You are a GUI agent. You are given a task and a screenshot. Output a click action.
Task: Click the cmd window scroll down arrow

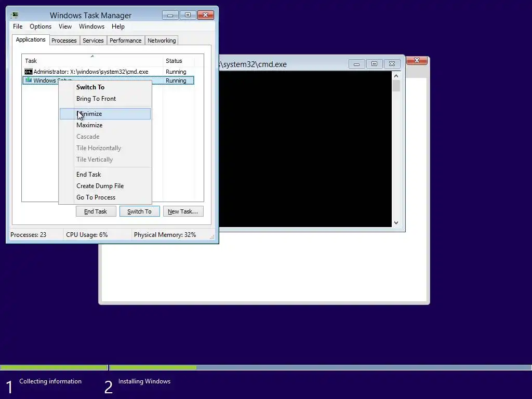point(396,222)
